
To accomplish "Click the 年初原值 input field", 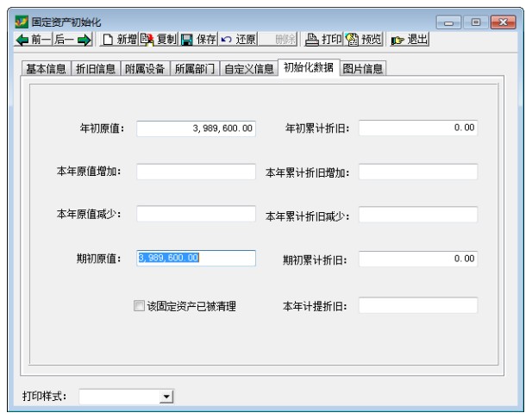I will tap(196, 128).
